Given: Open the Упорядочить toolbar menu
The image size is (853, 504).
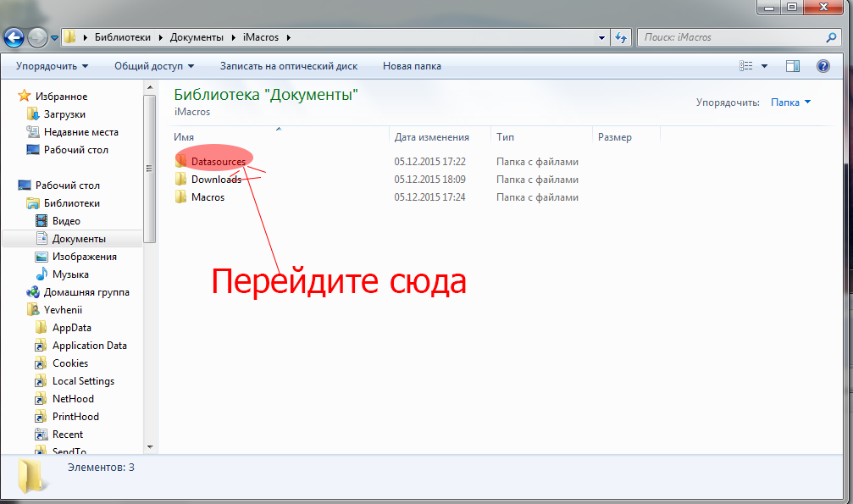Looking at the screenshot, I should point(53,66).
